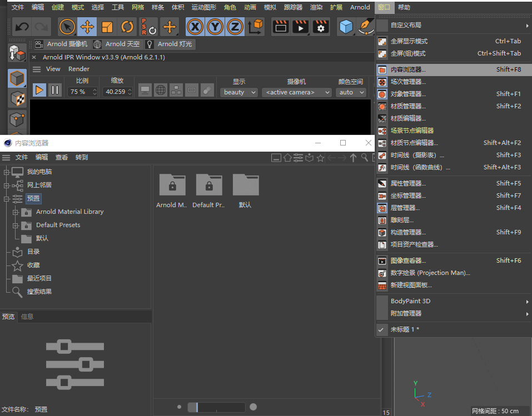The width and height of the screenshot is (532, 416).
Task: Toggle Y axis lock button
Action: pos(215,27)
